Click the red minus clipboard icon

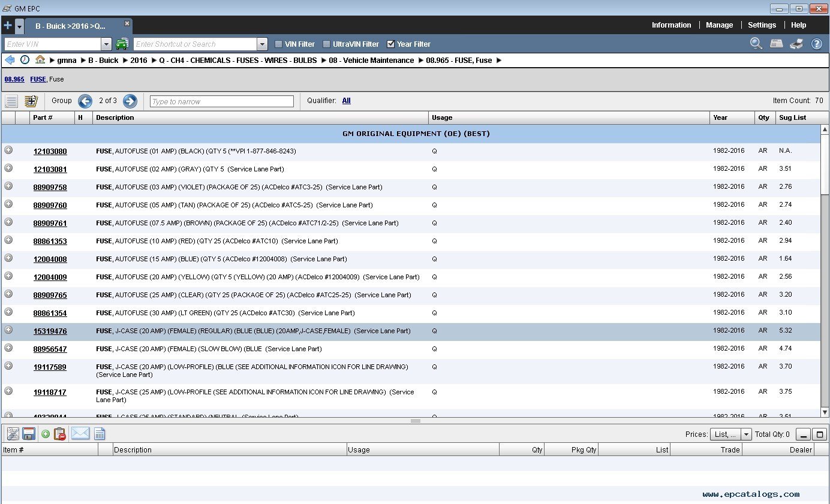(x=59, y=434)
